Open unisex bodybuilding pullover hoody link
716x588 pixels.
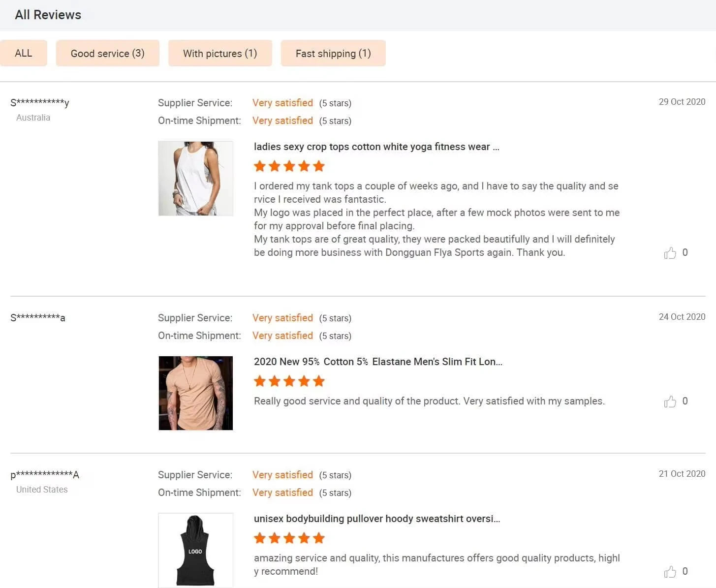tap(377, 519)
